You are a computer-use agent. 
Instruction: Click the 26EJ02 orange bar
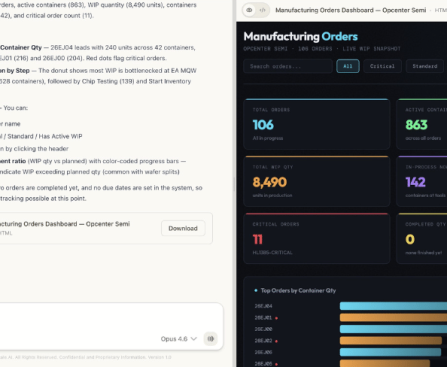tap(391, 340)
